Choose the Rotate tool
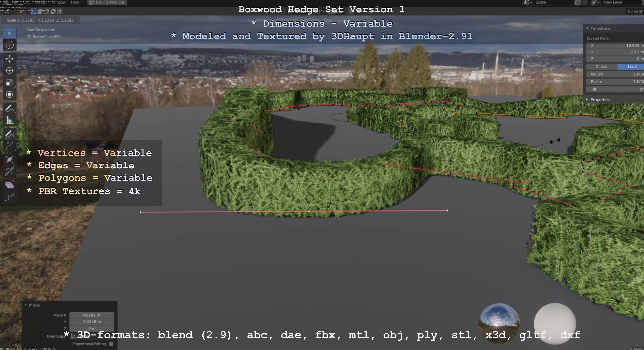The image size is (644, 350). coord(10,71)
